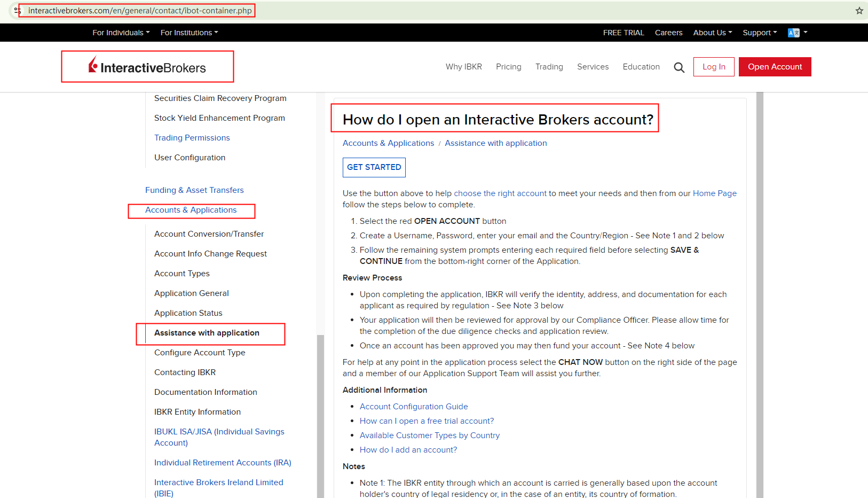Screen dimensions: 868x498
Task: Click the FREE TRIAL link
Action: pos(623,33)
